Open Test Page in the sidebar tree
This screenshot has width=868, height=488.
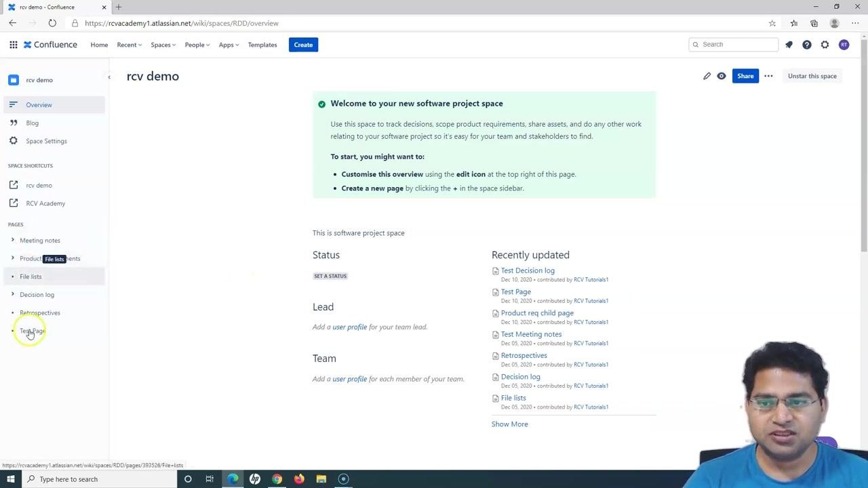click(32, 331)
